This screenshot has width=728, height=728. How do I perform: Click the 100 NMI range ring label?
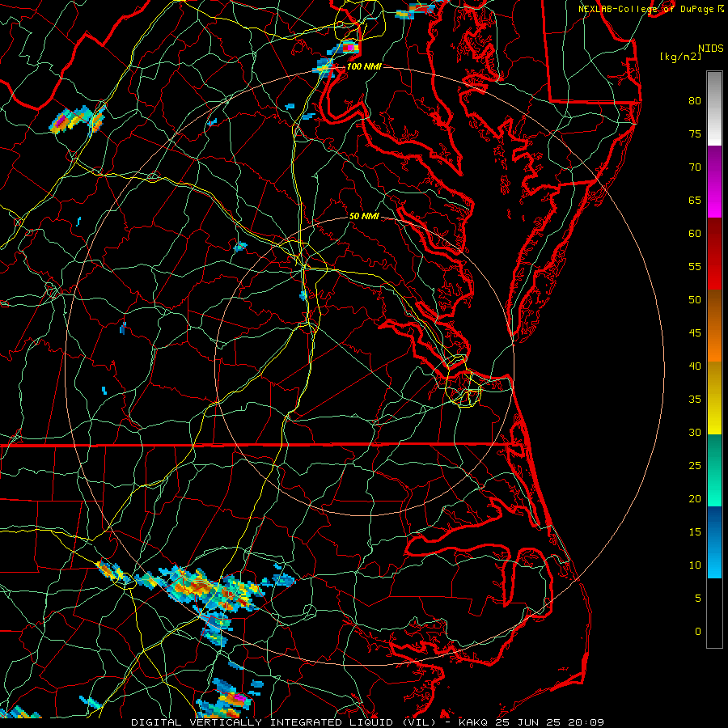(364, 66)
